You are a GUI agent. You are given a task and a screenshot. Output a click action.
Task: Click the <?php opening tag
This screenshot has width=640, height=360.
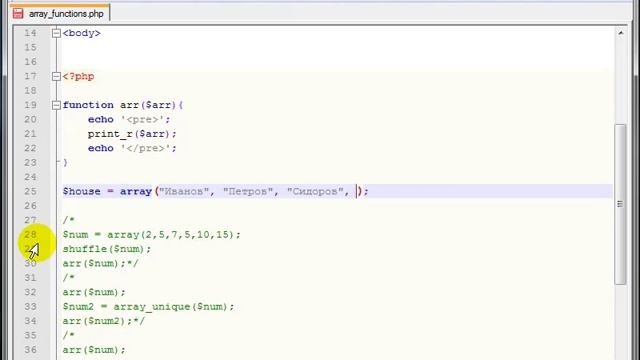pyautogui.click(x=78, y=76)
